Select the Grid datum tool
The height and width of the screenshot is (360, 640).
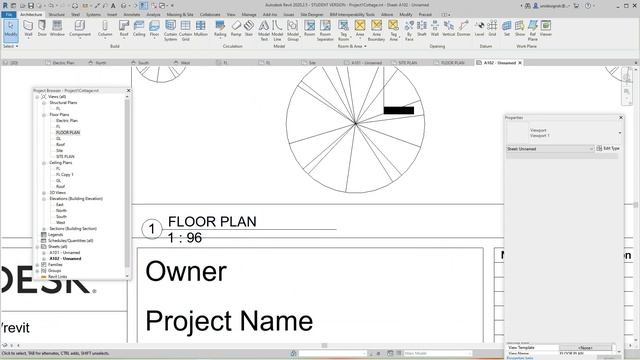(x=492, y=29)
